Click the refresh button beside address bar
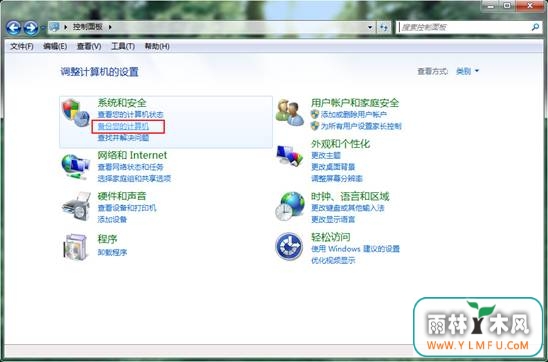The width and height of the screenshot is (548, 362). tap(384, 27)
